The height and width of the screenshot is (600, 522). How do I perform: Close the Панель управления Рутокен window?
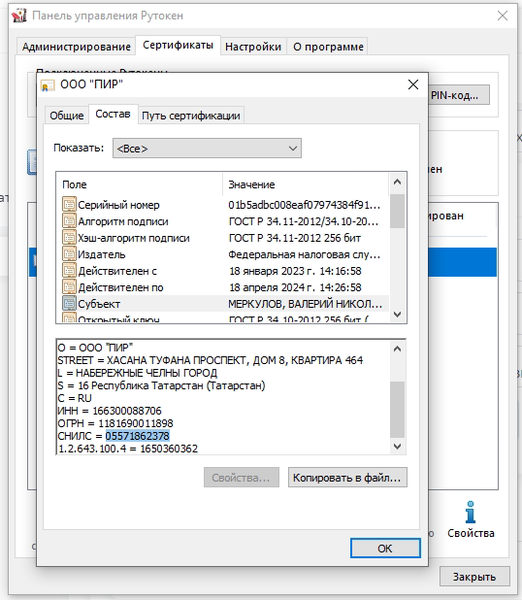(502, 16)
